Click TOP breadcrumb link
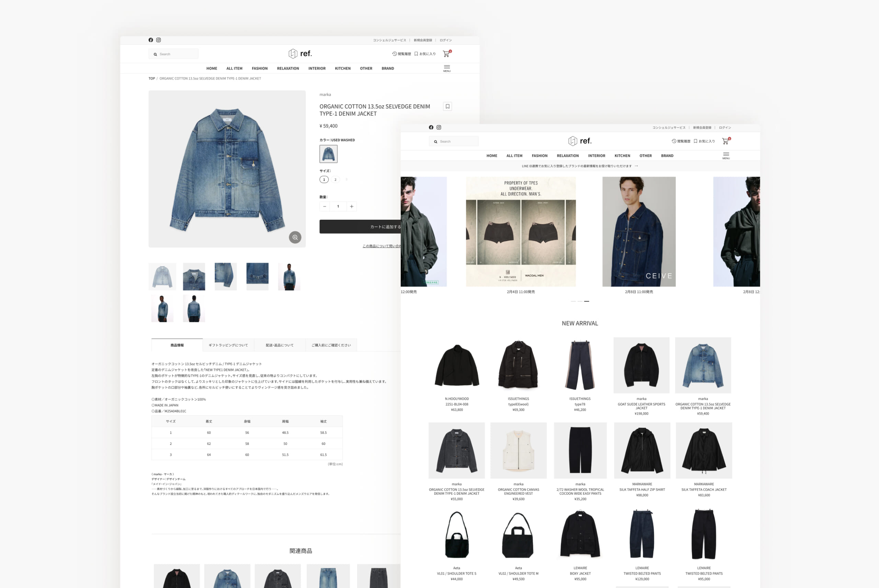Image resolution: width=879 pixels, height=588 pixels. 152,79
